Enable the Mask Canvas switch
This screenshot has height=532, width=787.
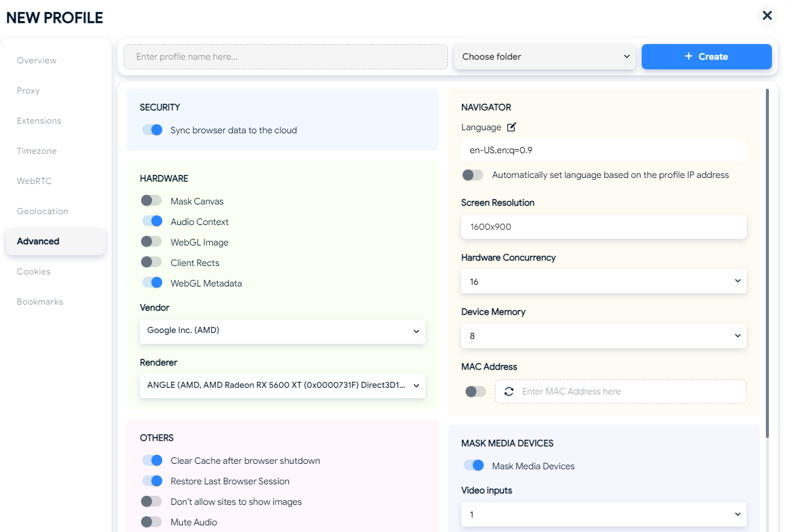tap(152, 201)
